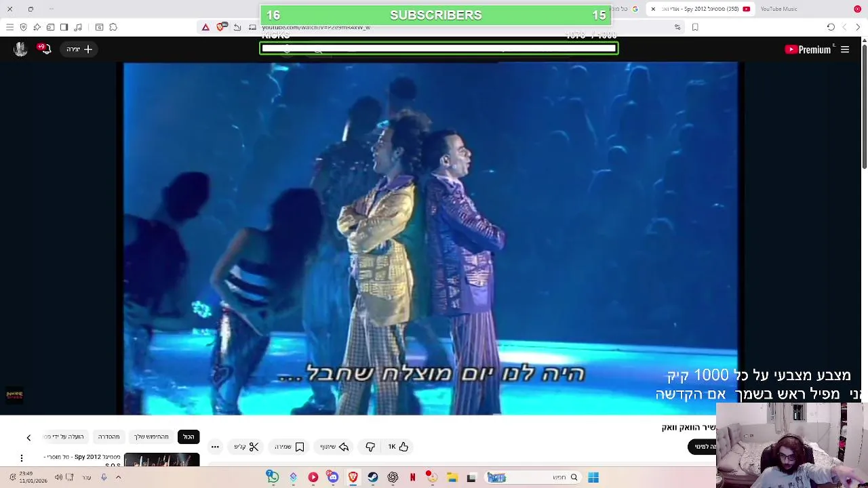868x488 pixels.
Task: Close the Spy 2012 YouTube tab
Action: [x=653, y=9]
